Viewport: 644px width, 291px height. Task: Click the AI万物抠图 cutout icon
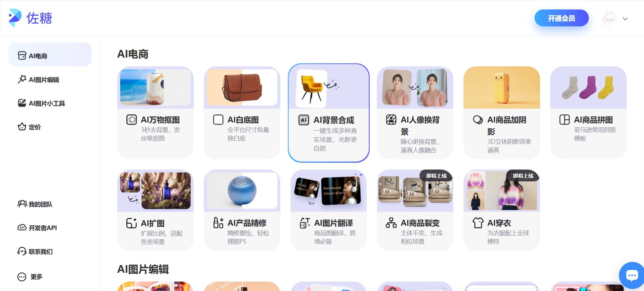click(131, 119)
